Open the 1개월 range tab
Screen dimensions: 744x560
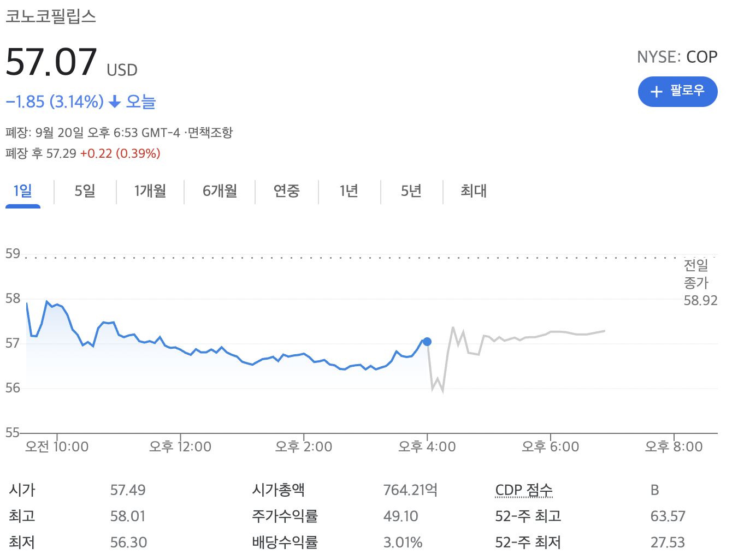150,191
